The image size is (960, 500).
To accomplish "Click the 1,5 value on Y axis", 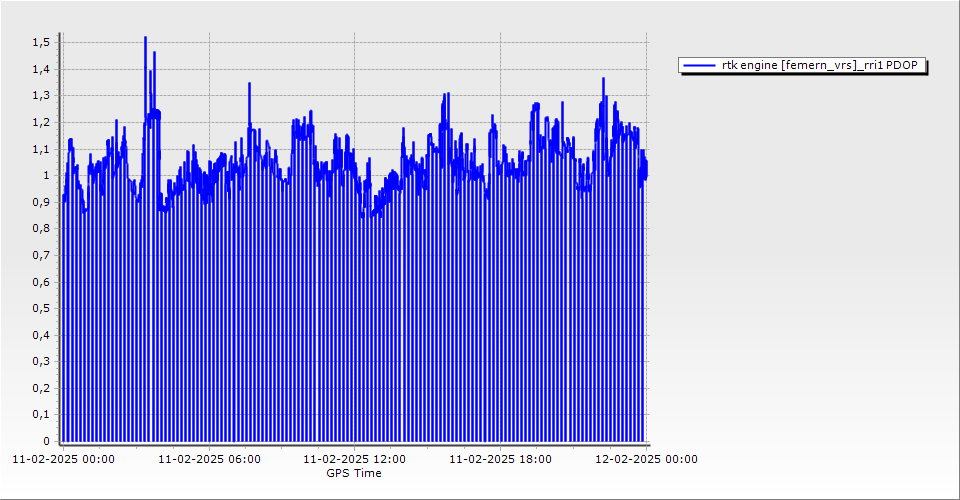I will [x=40, y=42].
